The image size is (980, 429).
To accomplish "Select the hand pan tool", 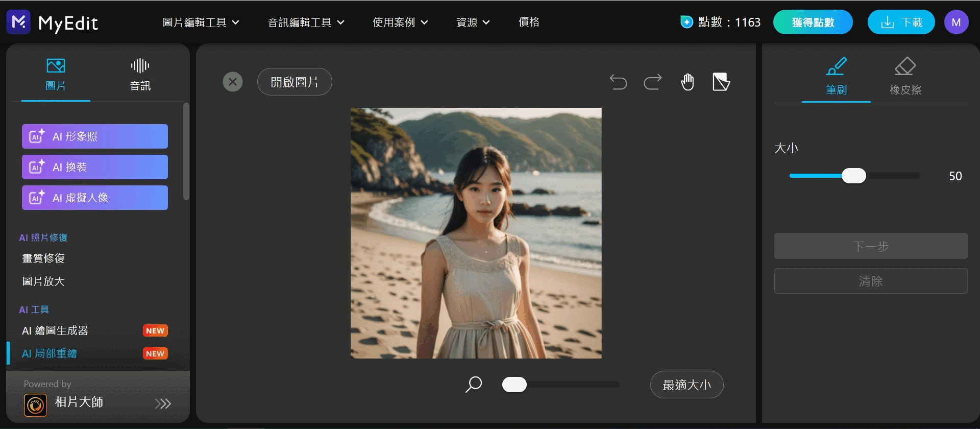I will [x=688, y=82].
